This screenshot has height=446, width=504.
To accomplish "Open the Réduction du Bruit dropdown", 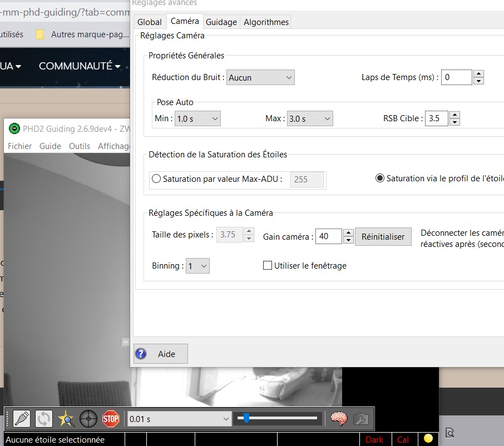I will [x=260, y=77].
